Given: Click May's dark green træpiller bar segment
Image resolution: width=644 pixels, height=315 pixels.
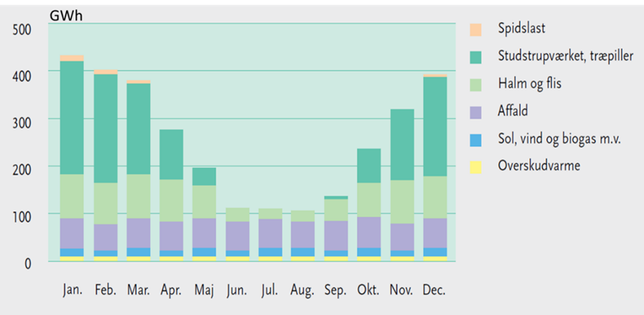Looking at the screenshot, I should pyautogui.click(x=204, y=176).
